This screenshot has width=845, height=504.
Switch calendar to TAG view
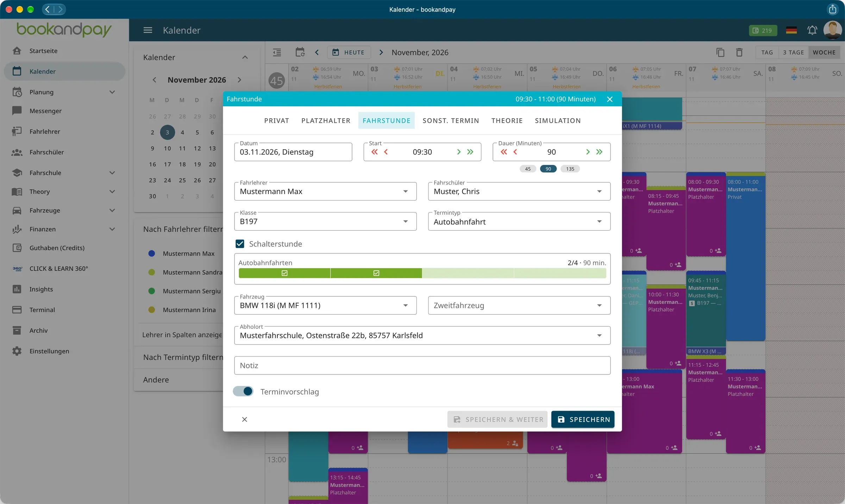click(x=767, y=52)
